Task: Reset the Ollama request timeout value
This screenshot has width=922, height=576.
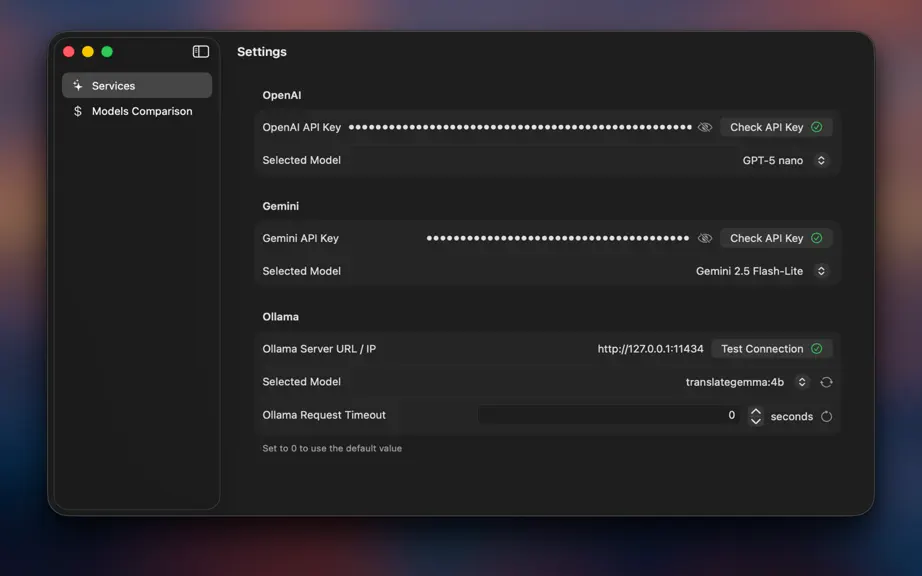Action: pyautogui.click(x=826, y=417)
